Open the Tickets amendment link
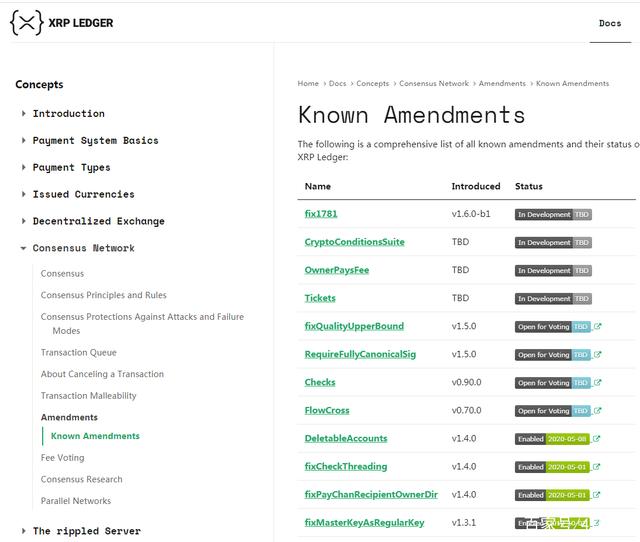The height and width of the screenshot is (542, 640). [x=320, y=298]
